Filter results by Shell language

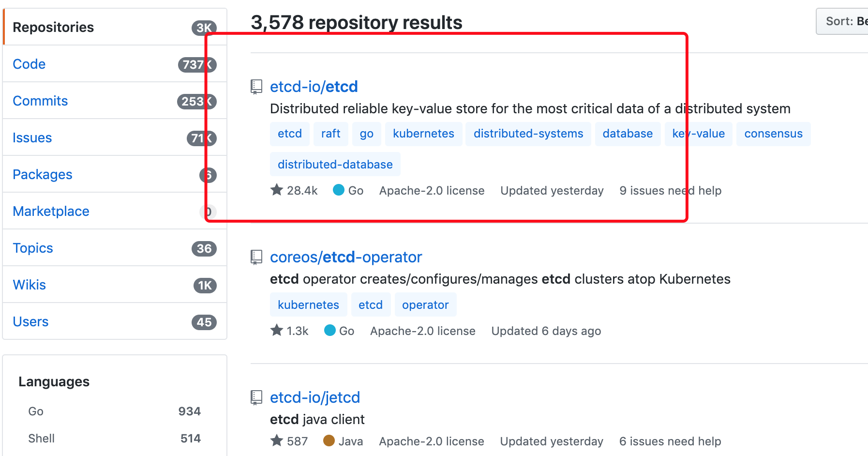coord(41,438)
